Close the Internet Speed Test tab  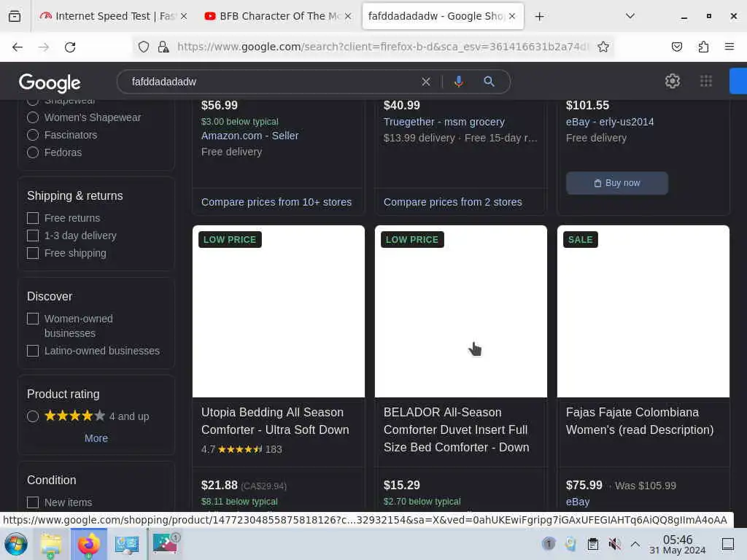pyautogui.click(x=184, y=16)
